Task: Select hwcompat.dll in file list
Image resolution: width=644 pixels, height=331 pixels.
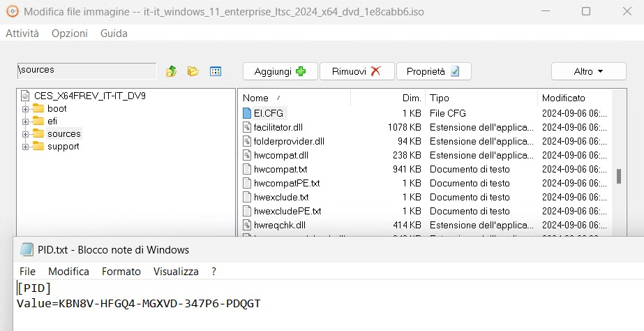Action: 281,156
